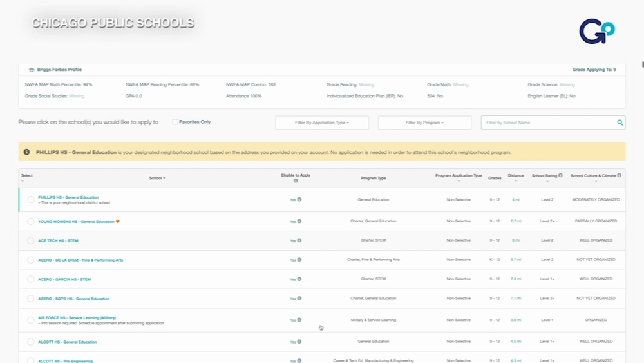
Task: Check the Favorites Only checkbox
Action: pos(175,122)
